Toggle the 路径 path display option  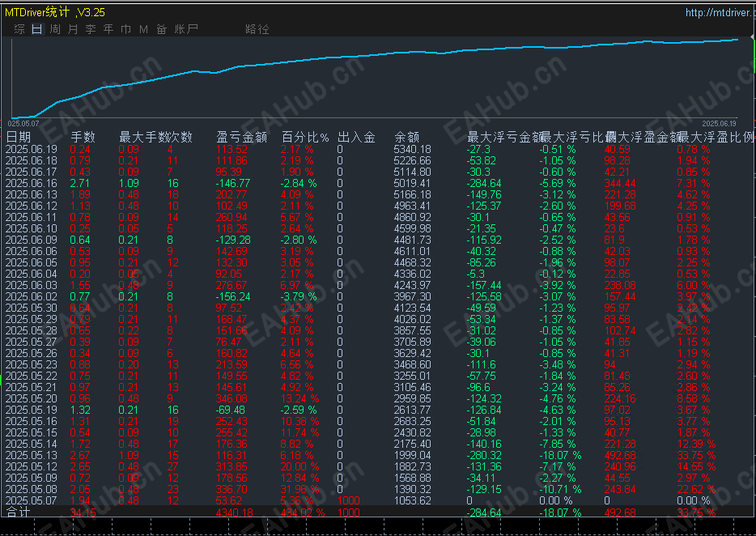tap(259, 28)
